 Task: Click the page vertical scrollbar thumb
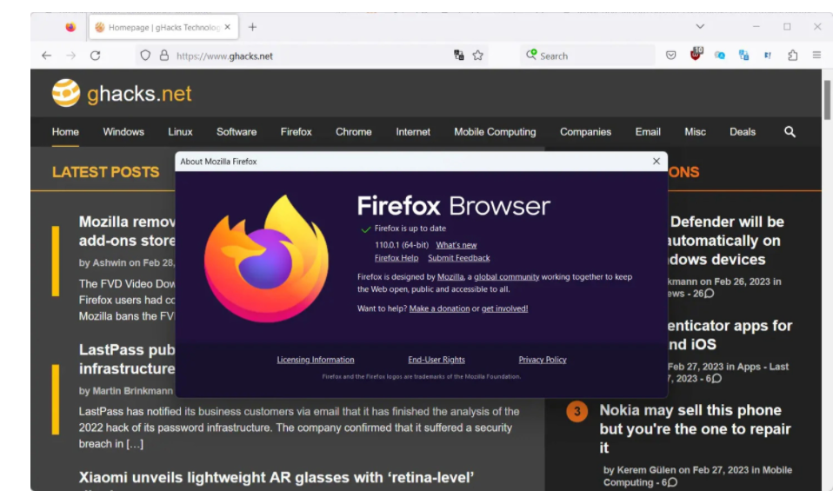pos(827,100)
